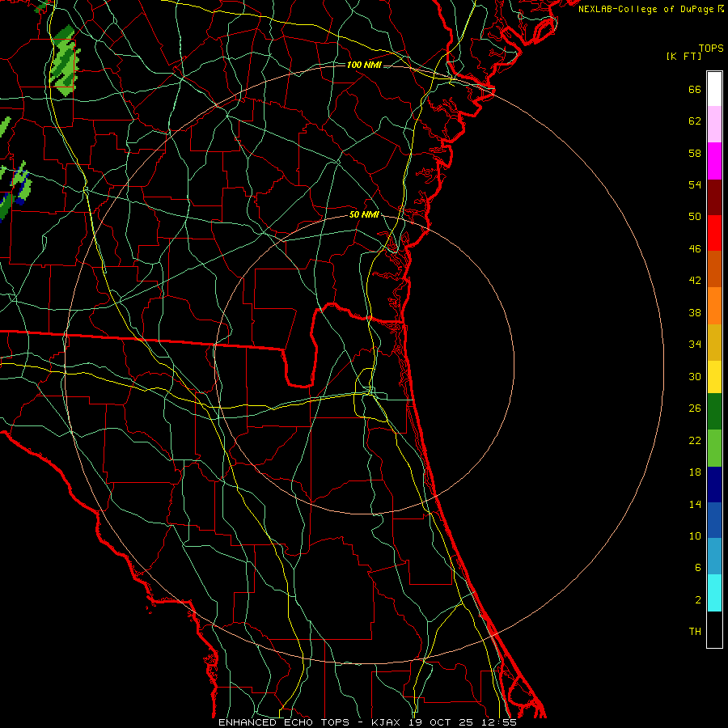Click the '10' legend value

pos(695,536)
